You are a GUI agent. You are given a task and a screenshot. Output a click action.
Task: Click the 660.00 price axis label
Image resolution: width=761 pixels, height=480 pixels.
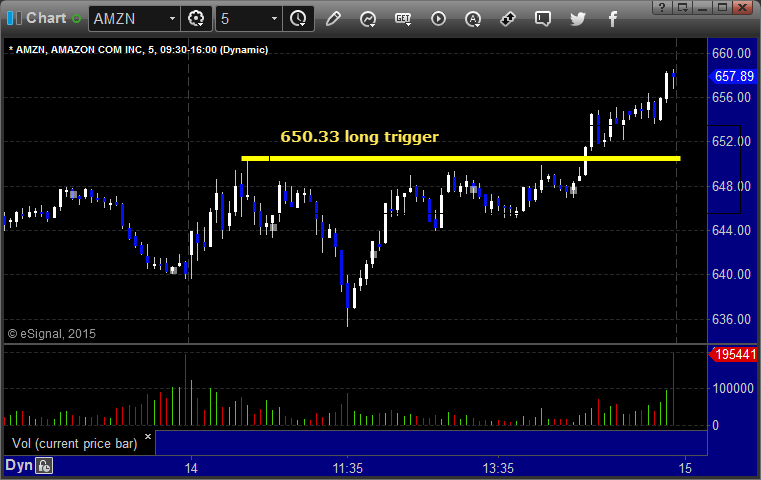pos(731,53)
